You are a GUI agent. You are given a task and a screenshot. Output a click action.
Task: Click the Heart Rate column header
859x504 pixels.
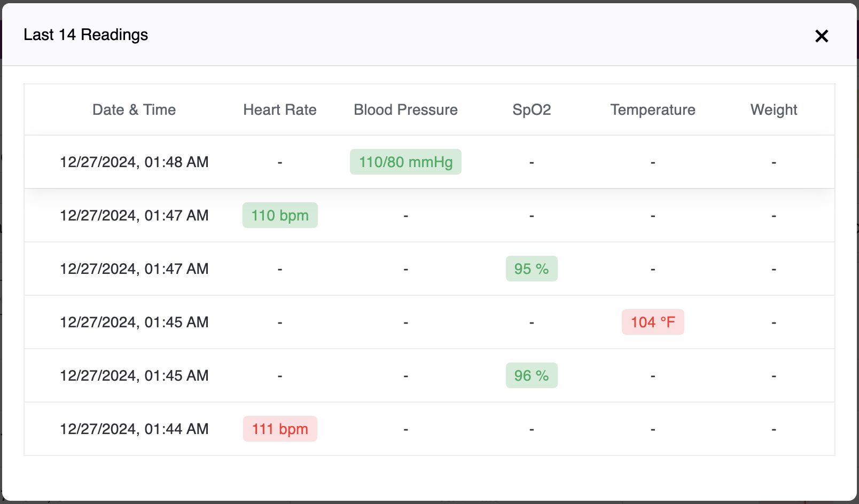[x=280, y=109]
